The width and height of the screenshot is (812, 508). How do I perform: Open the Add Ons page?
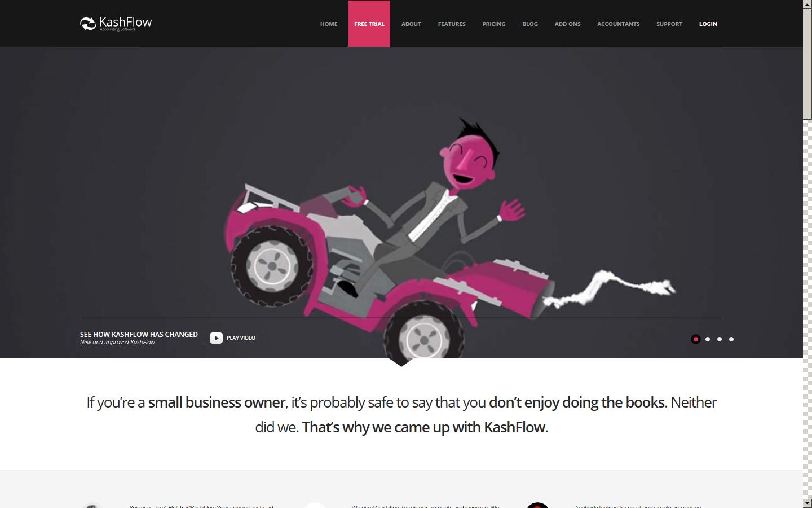[x=567, y=24]
